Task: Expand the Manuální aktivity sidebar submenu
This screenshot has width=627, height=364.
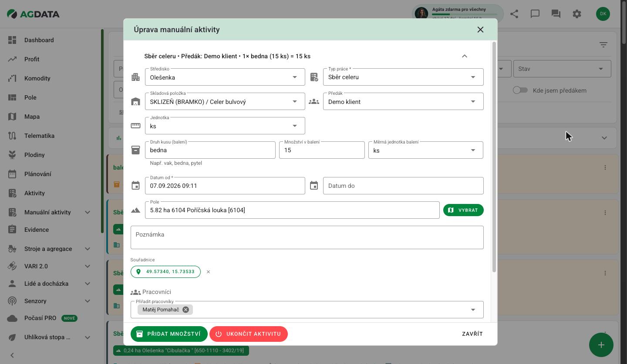Action: 87,212
